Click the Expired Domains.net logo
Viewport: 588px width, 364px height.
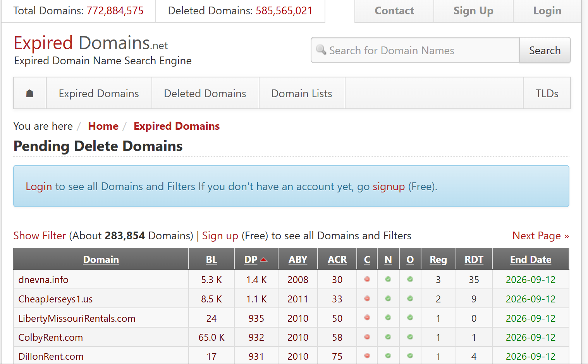tap(91, 43)
